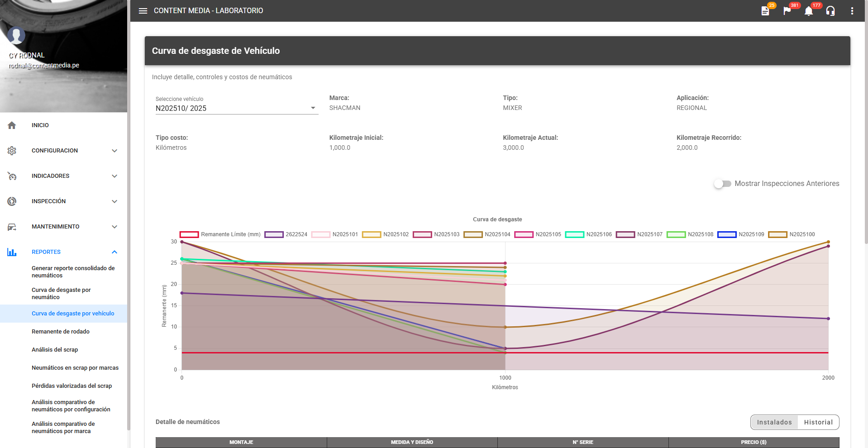Click the headset support icon
The height and width of the screenshot is (448, 868).
click(x=830, y=11)
